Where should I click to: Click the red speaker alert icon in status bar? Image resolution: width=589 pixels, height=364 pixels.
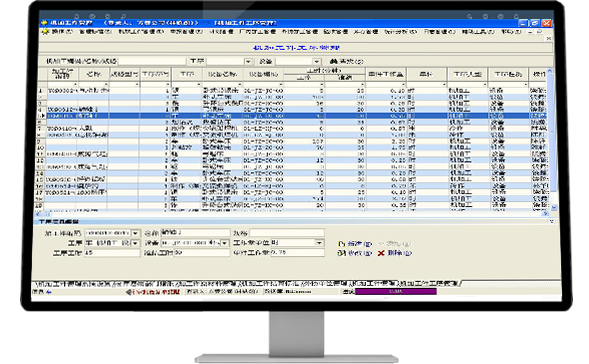[128, 292]
